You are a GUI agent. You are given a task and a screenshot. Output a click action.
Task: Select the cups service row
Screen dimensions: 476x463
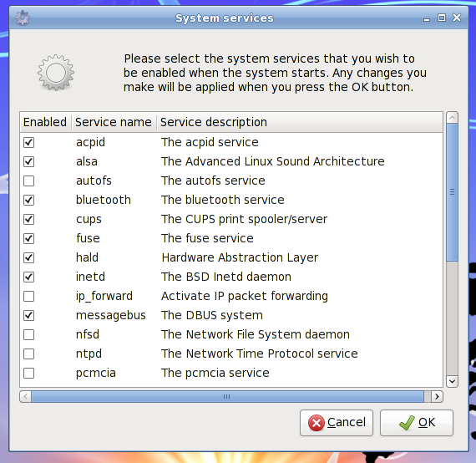[231, 219]
